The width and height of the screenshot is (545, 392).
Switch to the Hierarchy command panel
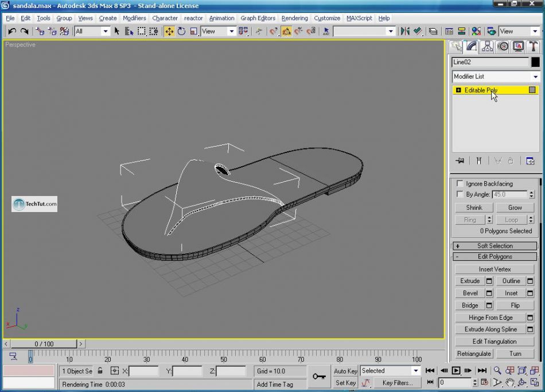point(487,47)
